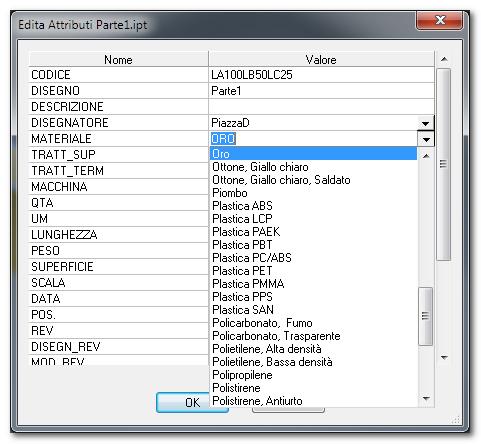Viewport: 481px width, 444px height.
Task: Click the DISEGNO value Parte1 cell
Action: click(321, 91)
